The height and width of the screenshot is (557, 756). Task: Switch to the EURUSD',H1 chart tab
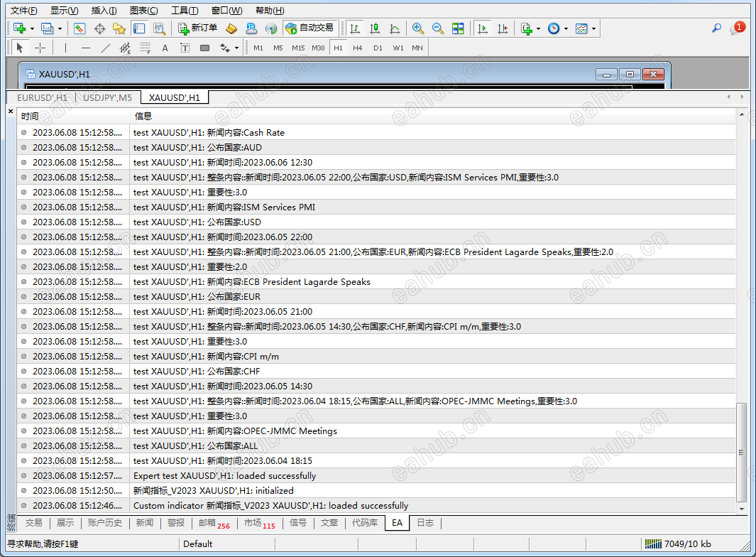[x=42, y=97]
